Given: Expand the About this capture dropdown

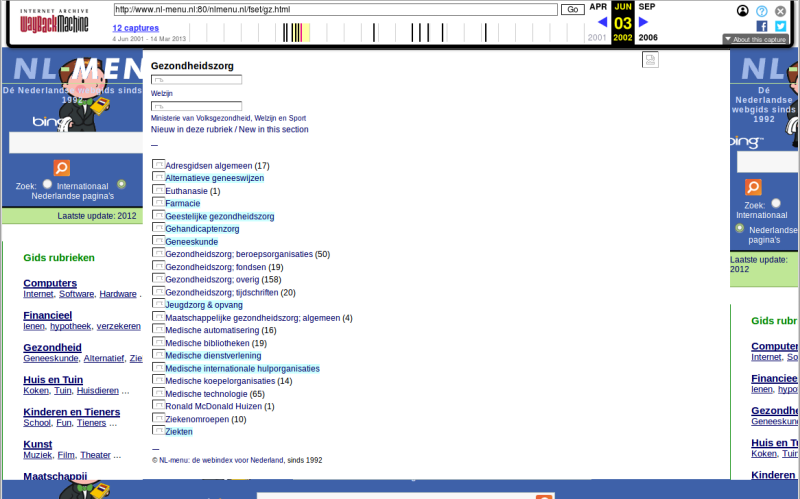Looking at the screenshot, I should (x=756, y=40).
